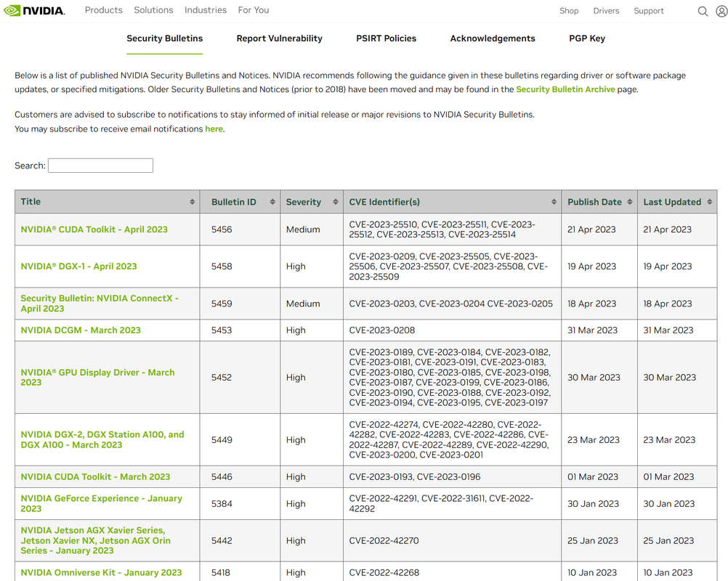
Task: Open DGX-2, DGX Station A100 bulletin
Action: pyautogui.click(x=102, y=439)
